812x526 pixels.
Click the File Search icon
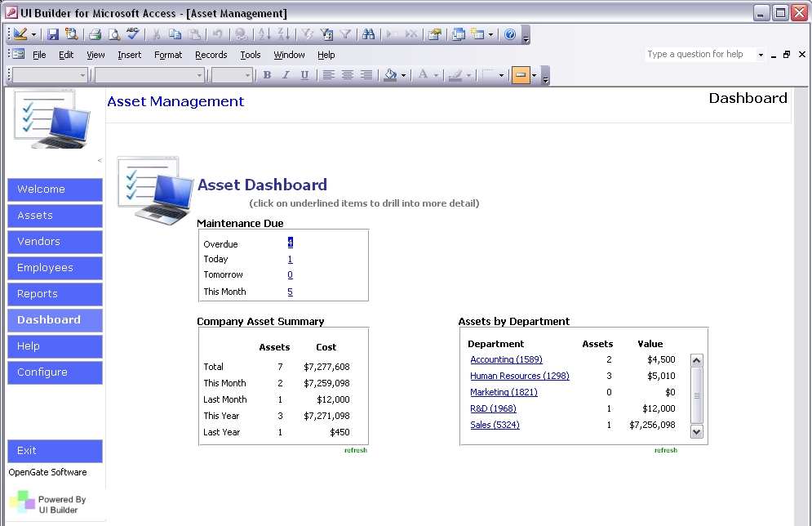point(72,34)
